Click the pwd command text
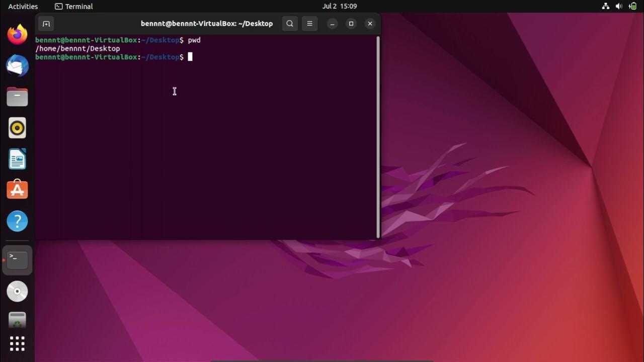 click(194, 40)
